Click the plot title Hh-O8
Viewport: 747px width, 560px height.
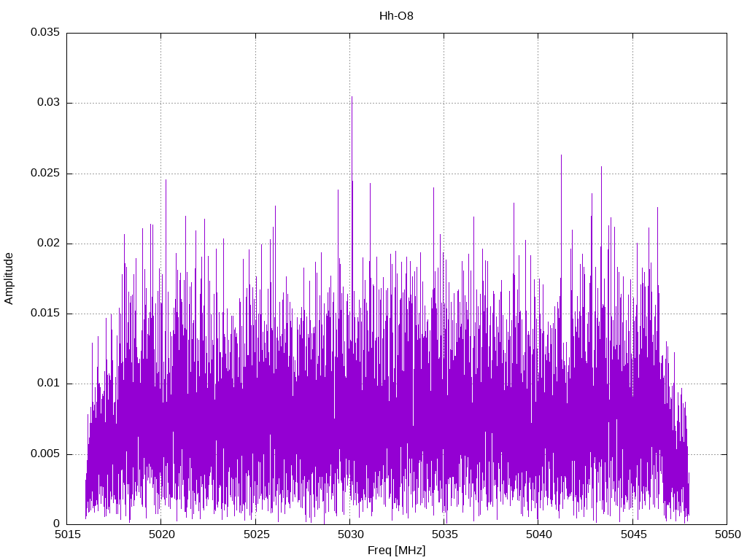pos(396,15)
